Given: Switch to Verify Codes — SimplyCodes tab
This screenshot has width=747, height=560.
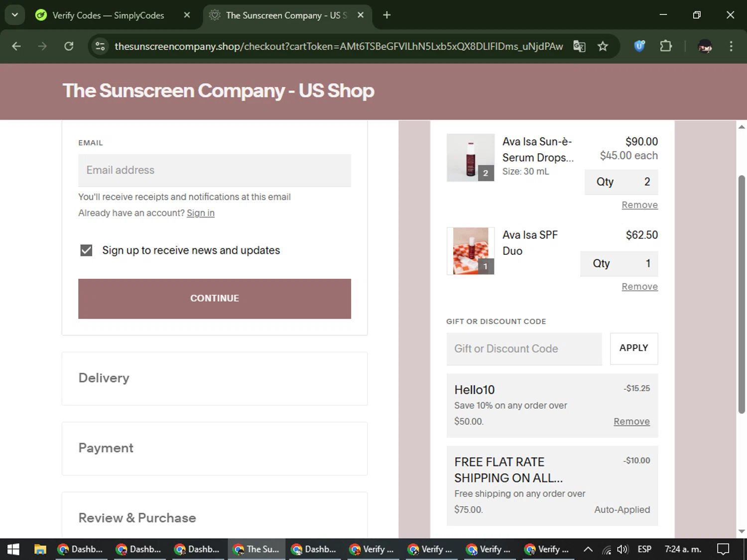Looking at the screenshot, I should 108,15.
